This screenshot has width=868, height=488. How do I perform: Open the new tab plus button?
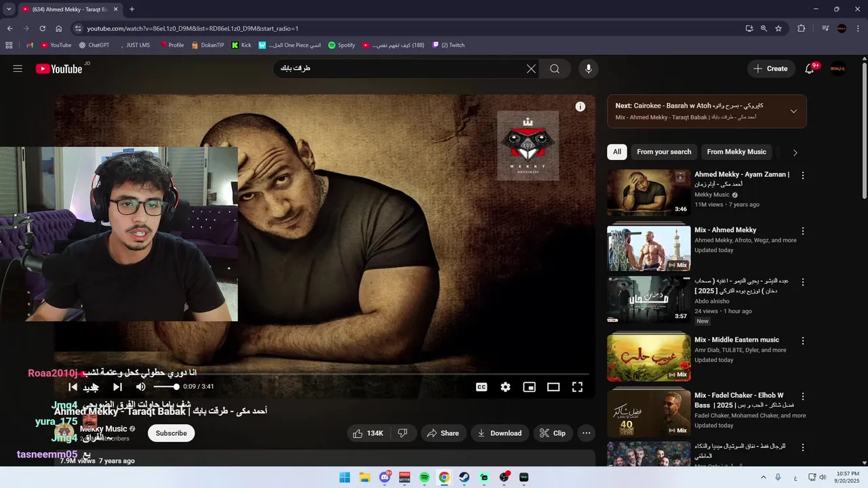tap(132, 9)
